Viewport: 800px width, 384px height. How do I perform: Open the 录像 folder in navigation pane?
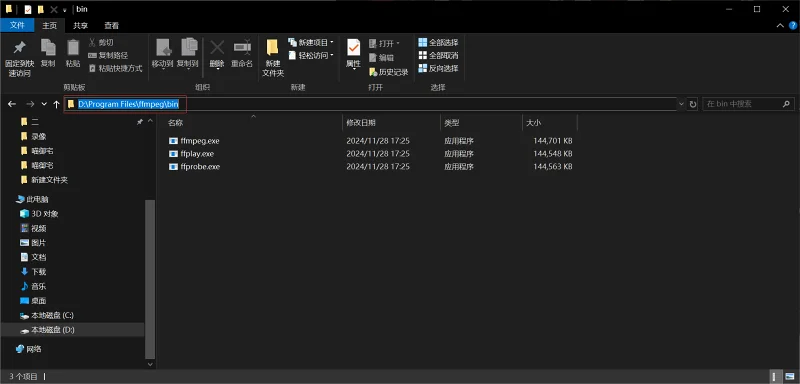click(x=39, y=137)
